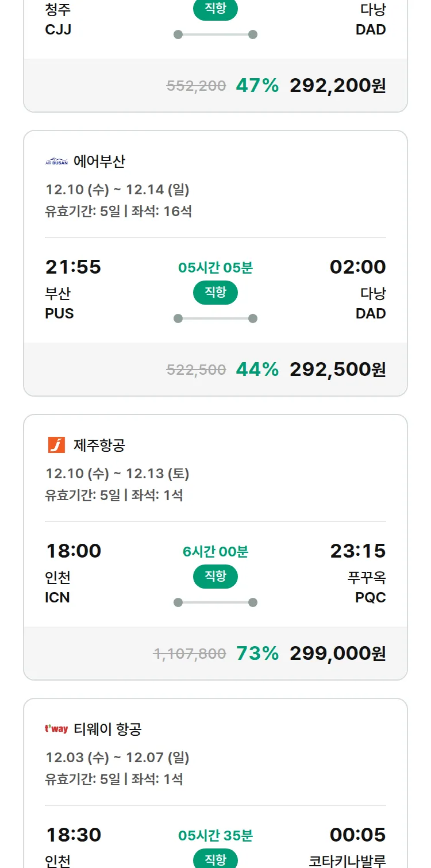
Task: Click the Air Busan airline logo
Action: coord(56,162)
